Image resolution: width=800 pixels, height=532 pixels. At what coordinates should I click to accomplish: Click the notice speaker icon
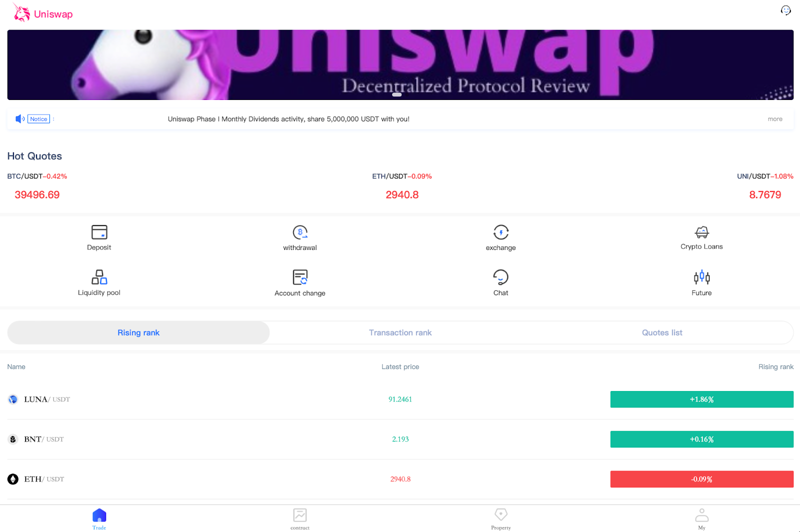pyautogui.click(x=20, y=119)
